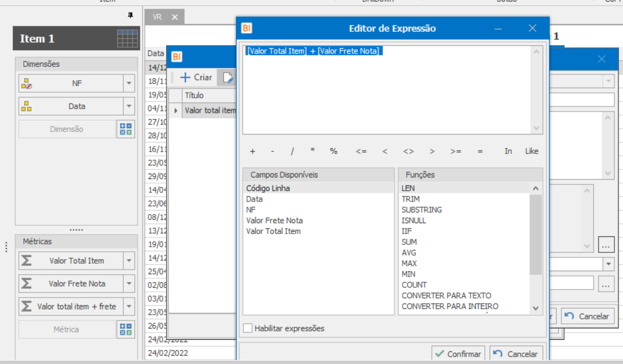Viewport: 623px width, 364px height.
Task: Open Valor total item + frete dropdown
Action: [x=129, y=306]
